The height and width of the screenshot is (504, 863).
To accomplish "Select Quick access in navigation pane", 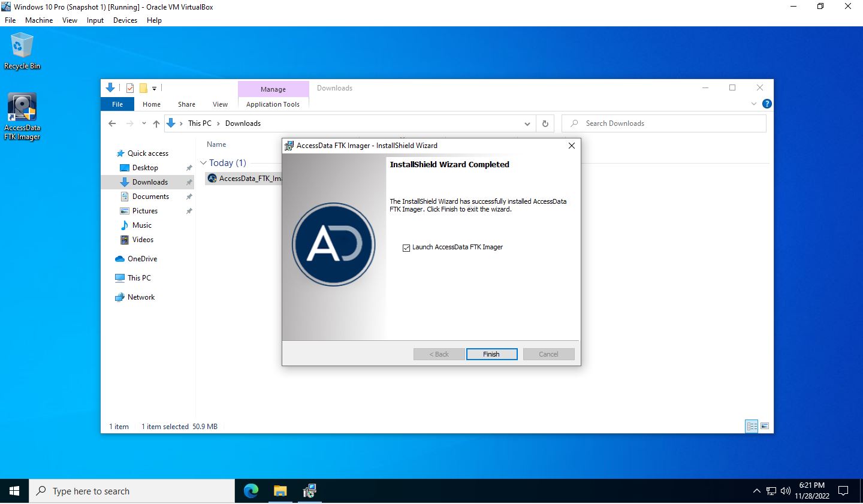I will 148,153.
